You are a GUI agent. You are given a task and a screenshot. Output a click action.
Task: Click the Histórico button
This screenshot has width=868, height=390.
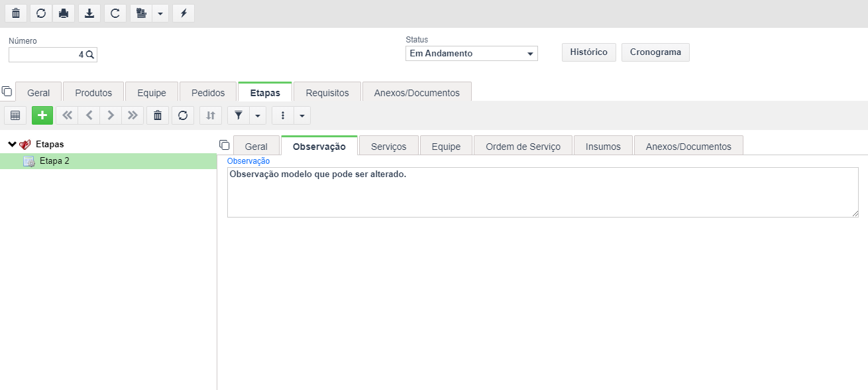[x=589, y=52]
